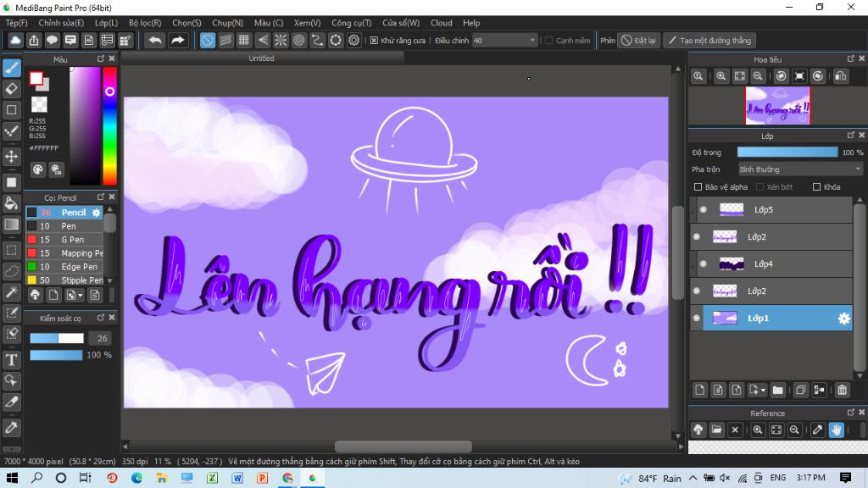Zoom out on the Navigator panel
The height and width of the screenshot is (488, 868).
point(758,76)
